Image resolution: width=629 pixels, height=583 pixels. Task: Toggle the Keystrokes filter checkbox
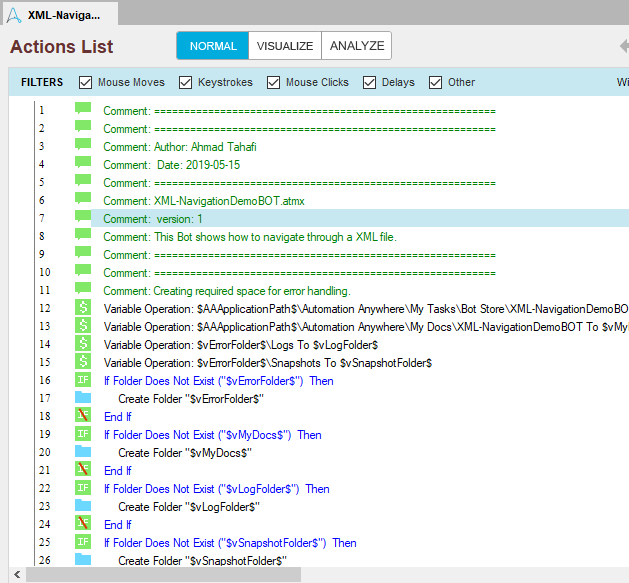pos(186,82)
